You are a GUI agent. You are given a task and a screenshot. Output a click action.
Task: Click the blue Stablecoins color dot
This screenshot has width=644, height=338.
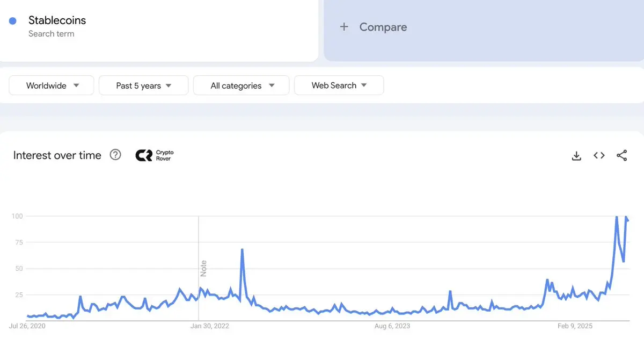pyautogui.click(x=13, y=21)
